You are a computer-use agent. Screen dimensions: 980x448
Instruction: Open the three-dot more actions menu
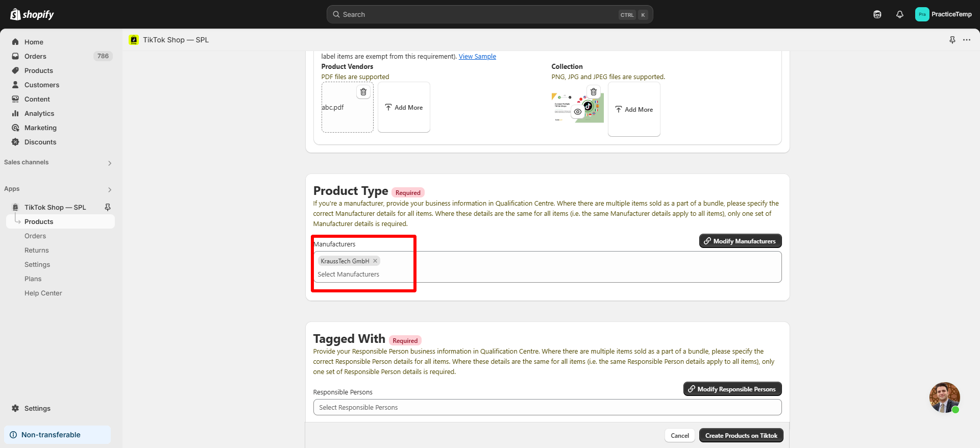point(967,40)
